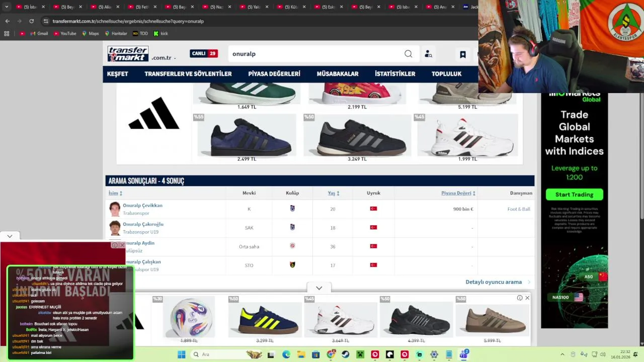Screen dimensions: 644x362
Task: Sort results by İsim column
Action: tap(115, 193)
